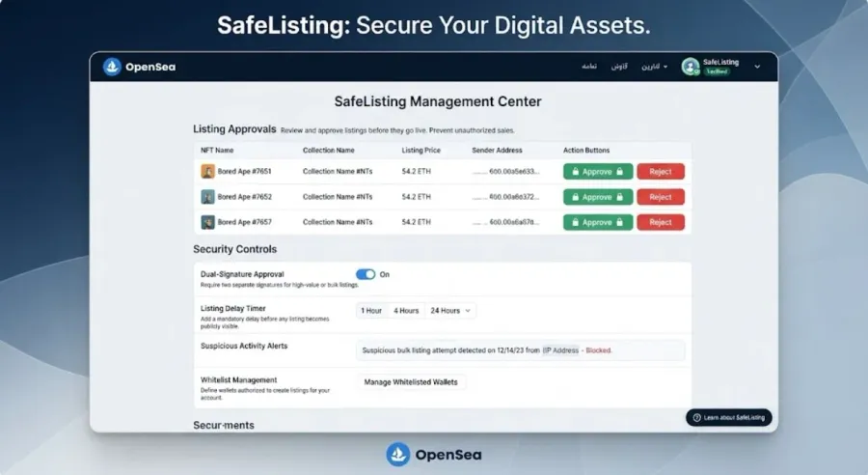Reject Bored Ape #7652 listing
The image size is (868, 475).
click(x=661, y=197)
